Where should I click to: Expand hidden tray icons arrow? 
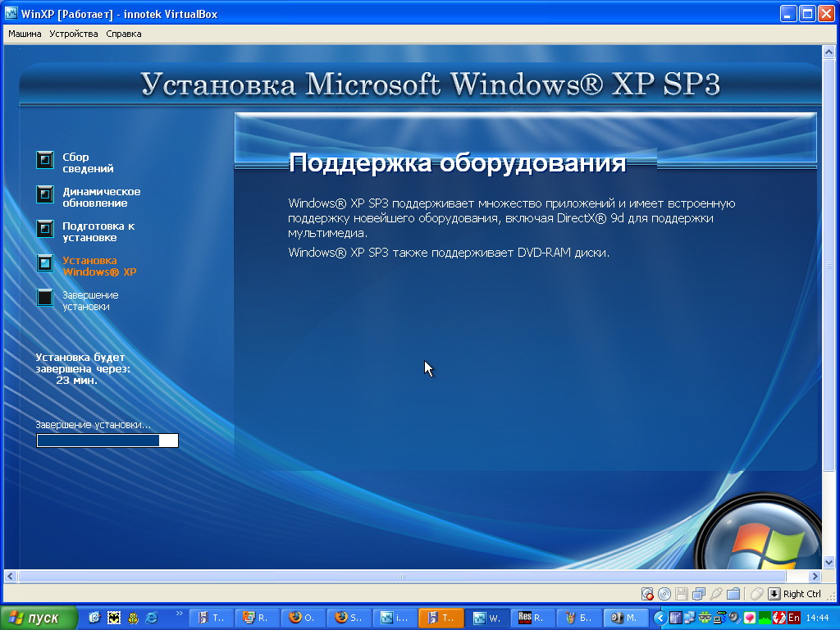tap(660, 619)
